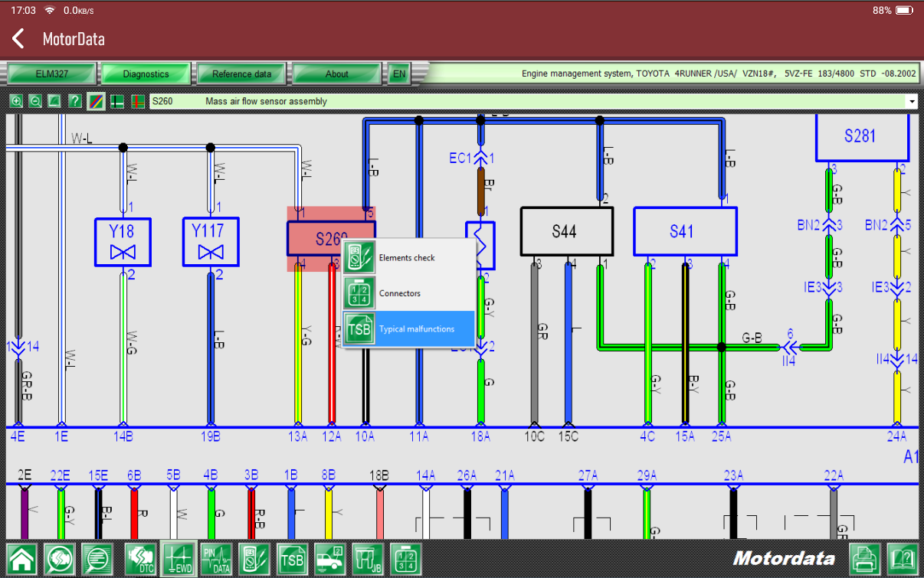Open the Home screen icon
This screenshot has width=924, height=578.
click(x=21, y=559)
